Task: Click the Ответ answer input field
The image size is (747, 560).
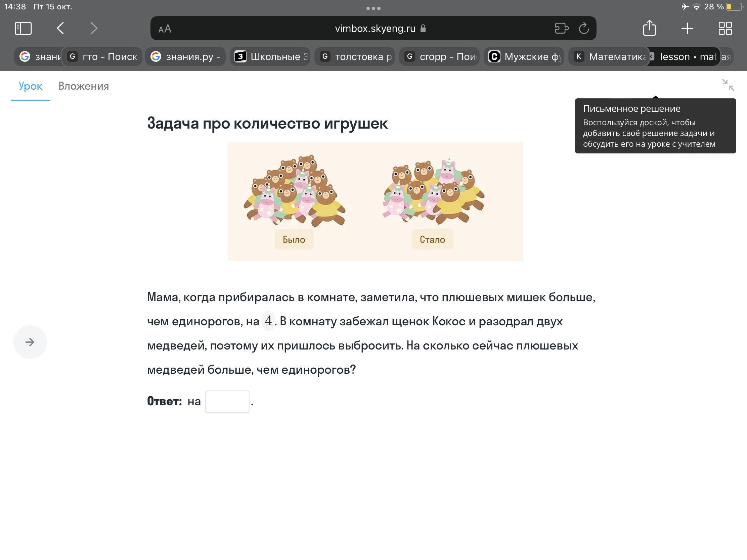Action: tap(227, 402)
